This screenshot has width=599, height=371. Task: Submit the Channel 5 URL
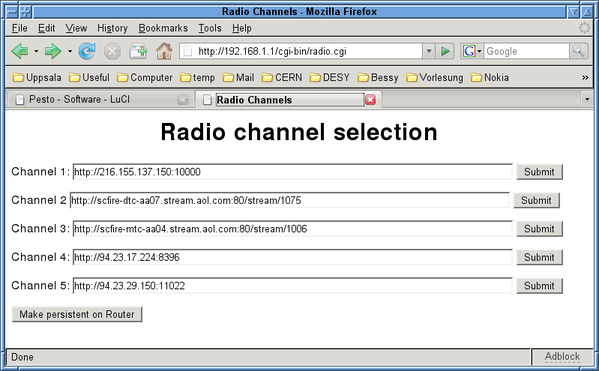539,286
